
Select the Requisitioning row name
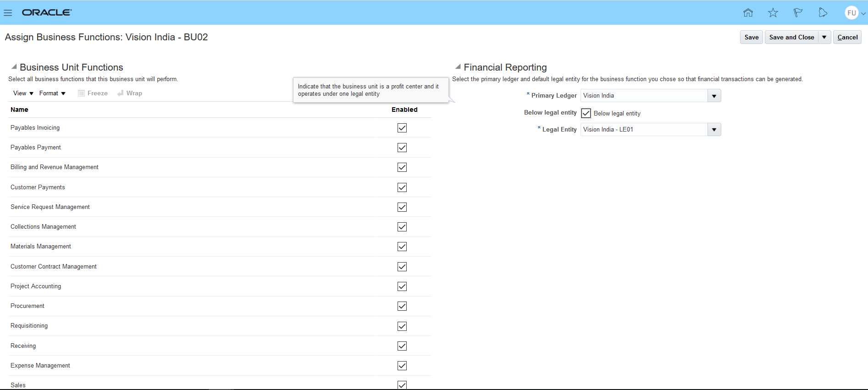(x=29, y=326)
